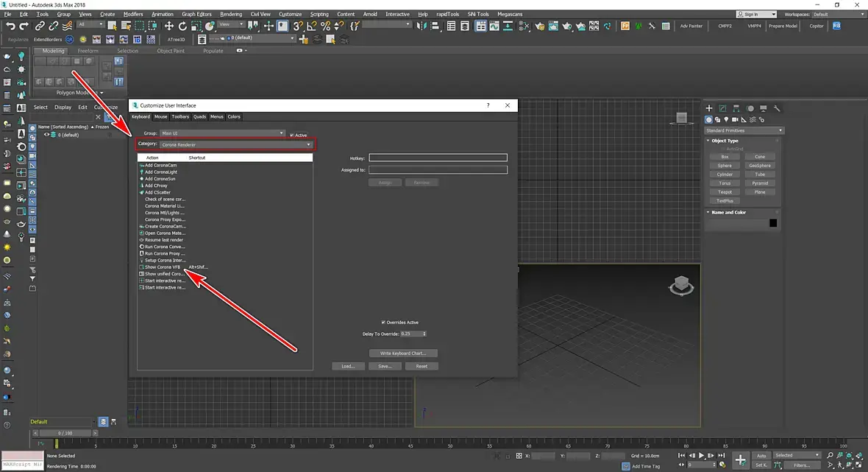Toggle Auto key button
This screenshot has width=868, height=472.
pyautogui.click(x=761, y=455)
